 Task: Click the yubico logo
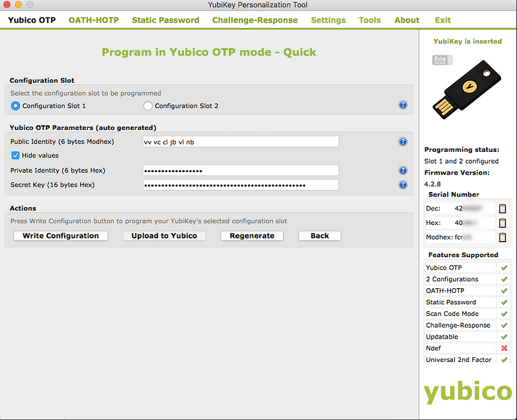click(x=468, y=392)
